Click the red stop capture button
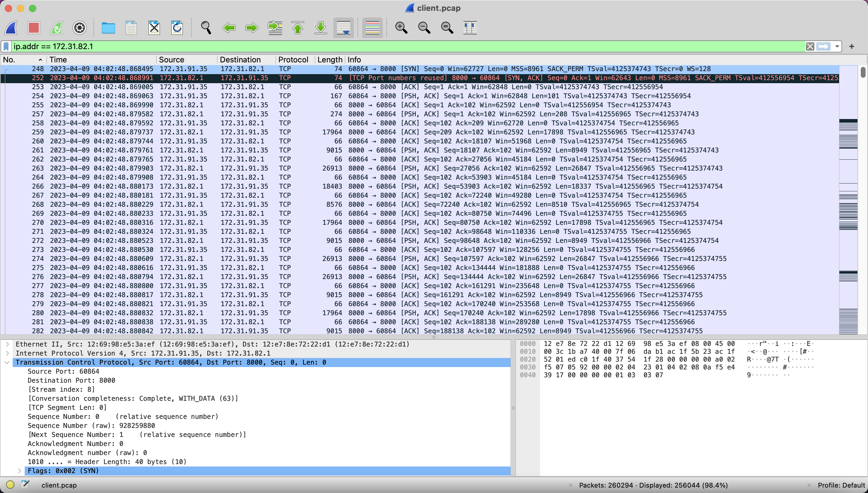 coord(34,28)
